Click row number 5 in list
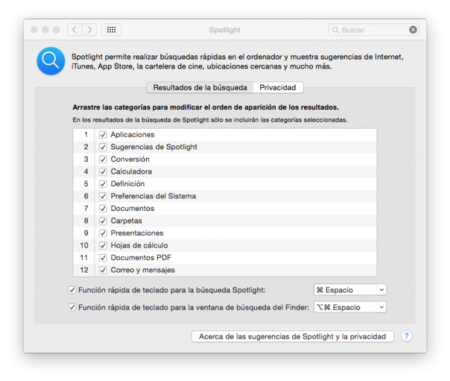Image resolution: width=450 pixels, height=381 pixels. [86, 184]
